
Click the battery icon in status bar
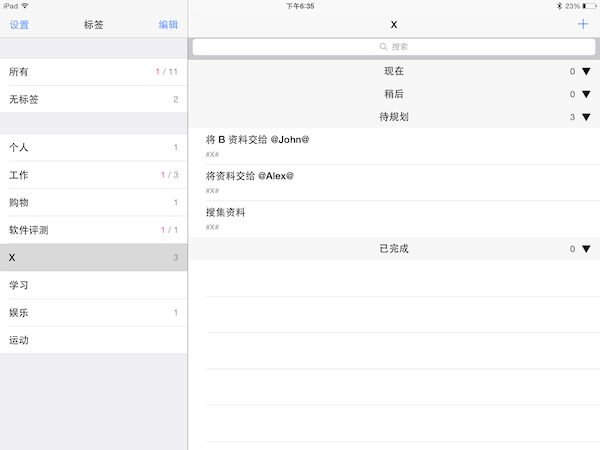589,6
